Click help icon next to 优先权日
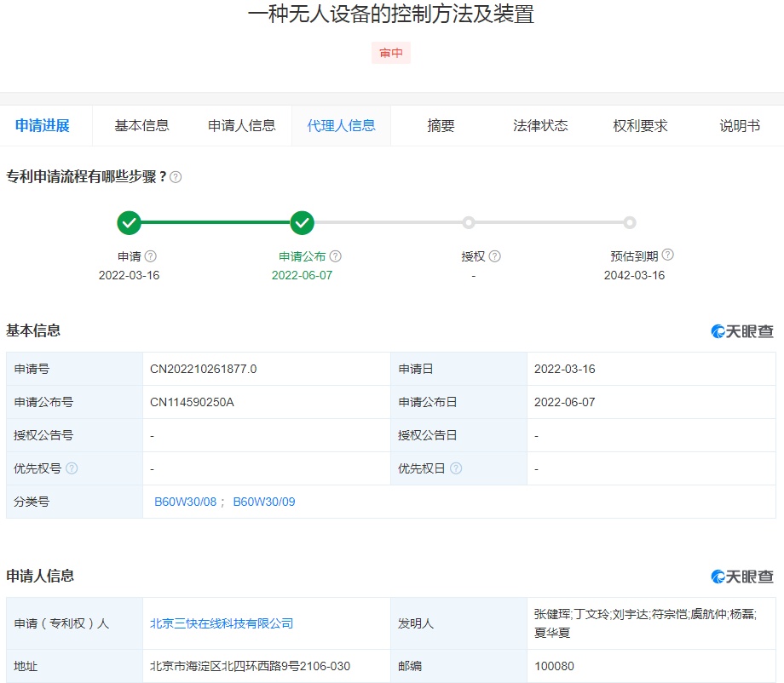Image resolution: width=784 pixels, height=683 pixels. coord(456,468)
